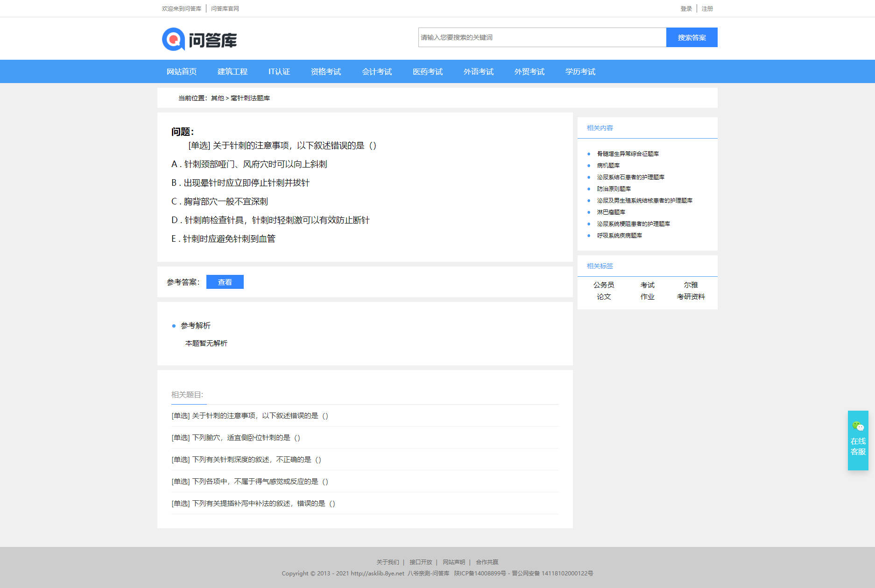Reveal the answer with 查看 button
The height and width of the screenshot is (588, 875).
(x=225, y=282)
